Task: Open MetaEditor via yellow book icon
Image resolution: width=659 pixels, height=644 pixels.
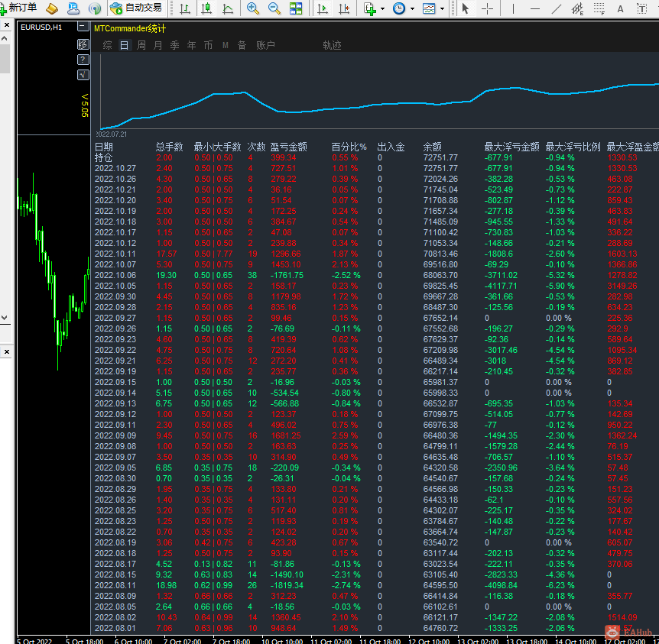Action: tap(52, 8)
